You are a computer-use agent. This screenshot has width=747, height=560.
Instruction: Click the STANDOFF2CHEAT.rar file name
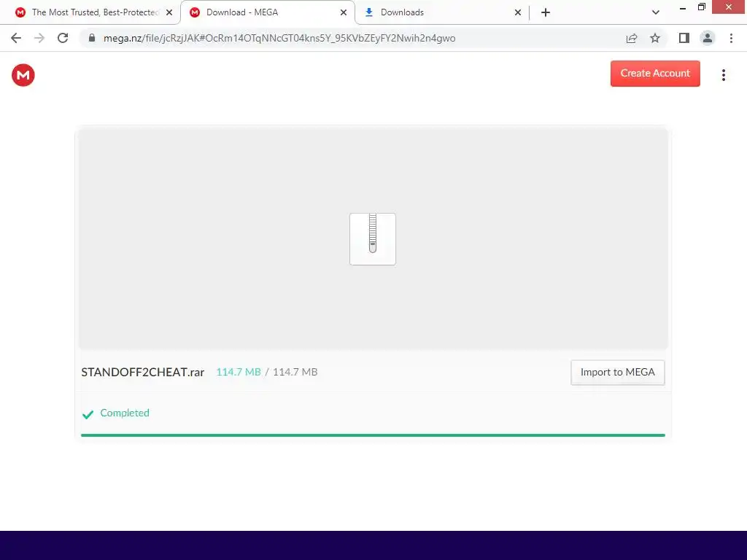tap(143, 373)
